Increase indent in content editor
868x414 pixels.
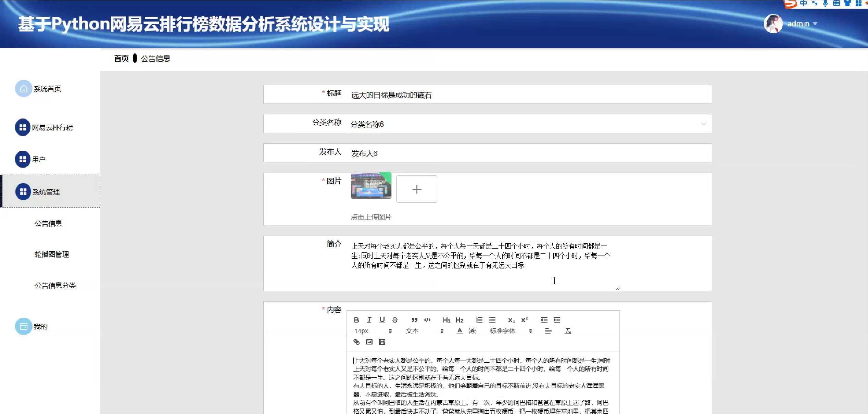coord(557,320)
